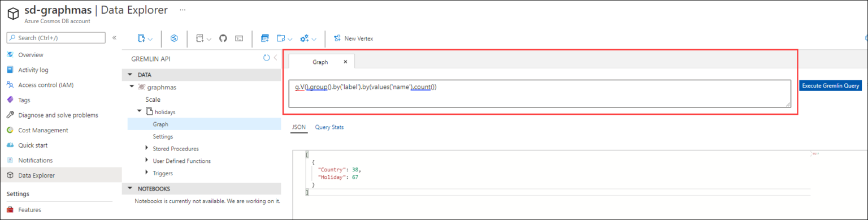Viewport: 868px width, 220px height.
Task: Click the Notifications icon
Action: point(10,160)
